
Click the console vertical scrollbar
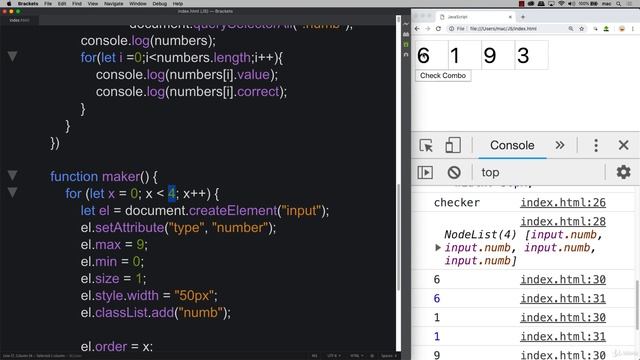coord(637,305)
